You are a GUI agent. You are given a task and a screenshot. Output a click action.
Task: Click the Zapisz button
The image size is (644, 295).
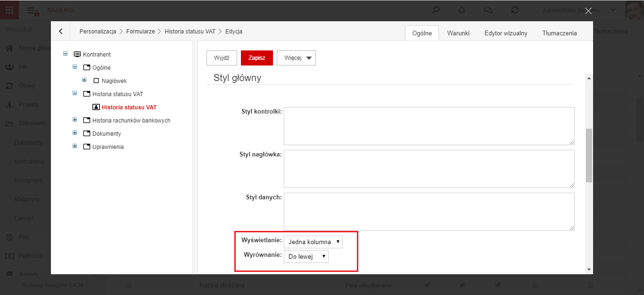point(257,58)
